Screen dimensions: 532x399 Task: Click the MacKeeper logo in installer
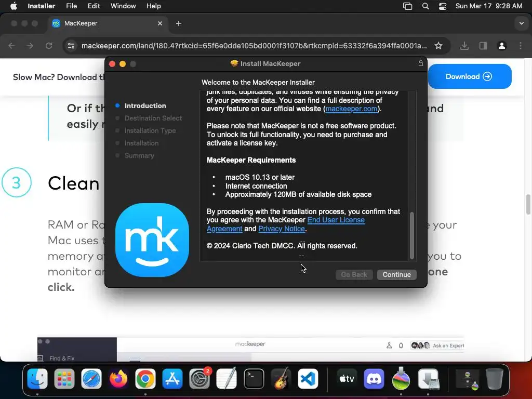coord(152,240)
